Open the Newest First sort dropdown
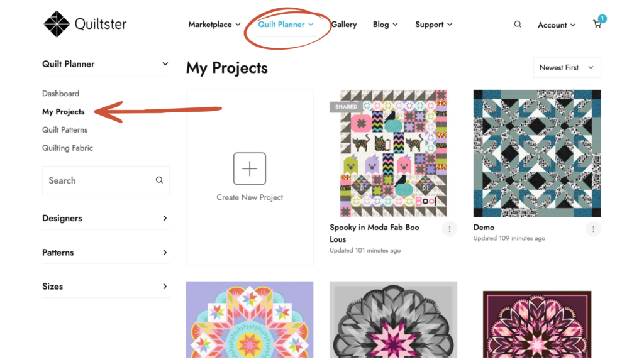 click(567, 68)
